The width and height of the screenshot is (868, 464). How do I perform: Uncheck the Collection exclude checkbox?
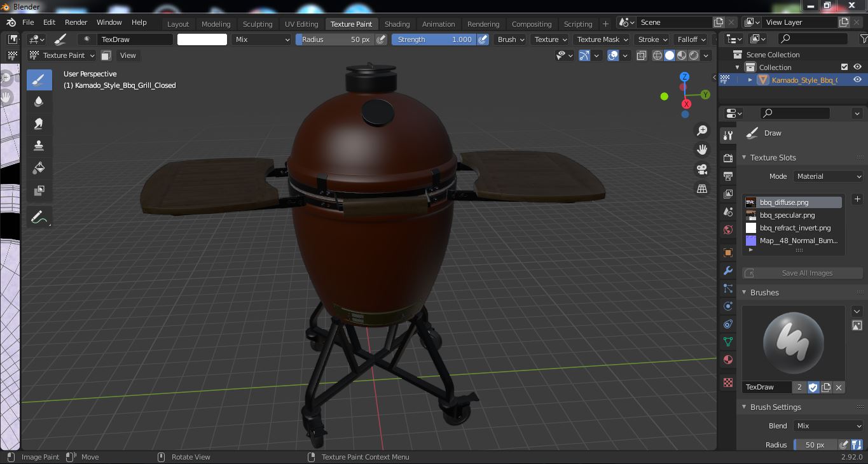pos(844,67)
